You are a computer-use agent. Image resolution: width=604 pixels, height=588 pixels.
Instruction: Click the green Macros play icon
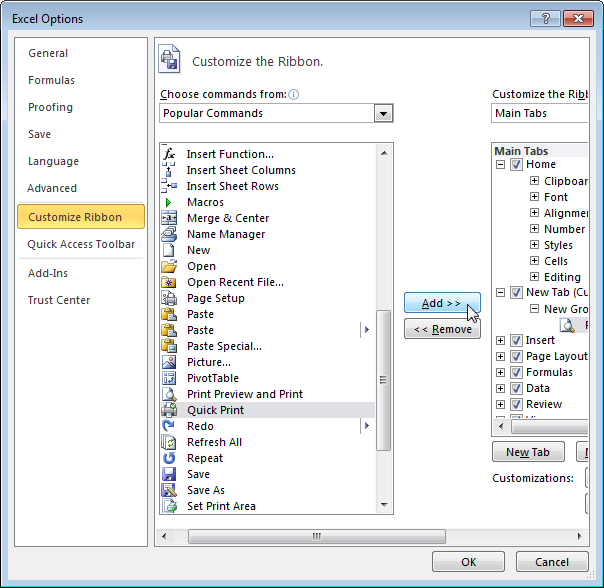point(168,202)
